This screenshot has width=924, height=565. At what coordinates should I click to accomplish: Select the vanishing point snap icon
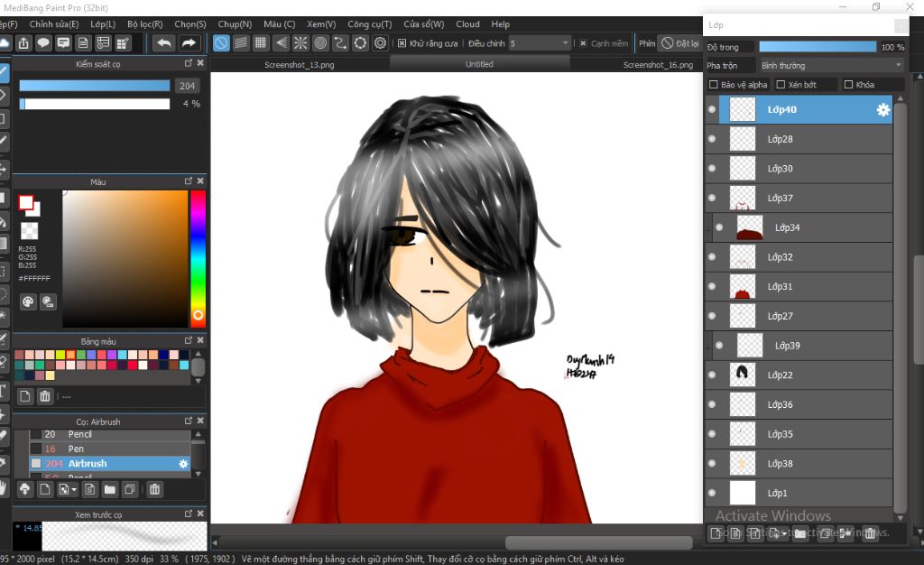tap(282, 43)
